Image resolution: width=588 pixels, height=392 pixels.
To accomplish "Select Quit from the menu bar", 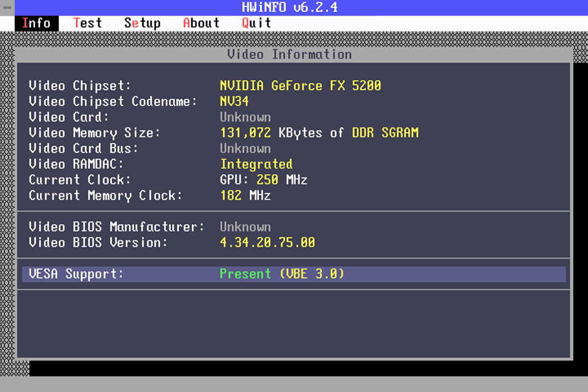I will click(x=256, y=23).
